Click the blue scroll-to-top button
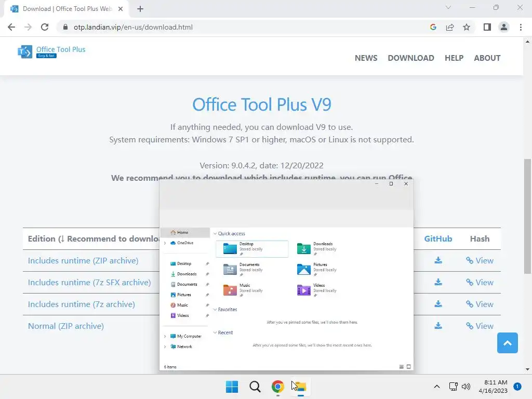The width and height of the screenshot is (532, 399). [507, 343]
